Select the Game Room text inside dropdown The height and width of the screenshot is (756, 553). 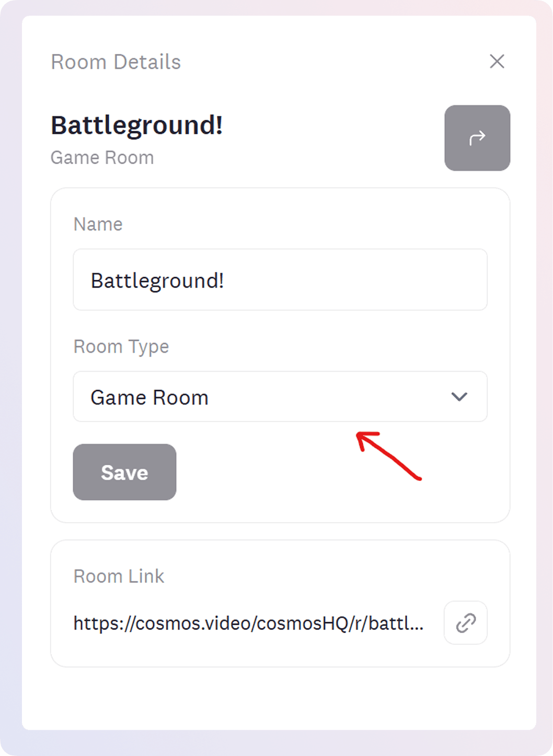tap(149, 398)
